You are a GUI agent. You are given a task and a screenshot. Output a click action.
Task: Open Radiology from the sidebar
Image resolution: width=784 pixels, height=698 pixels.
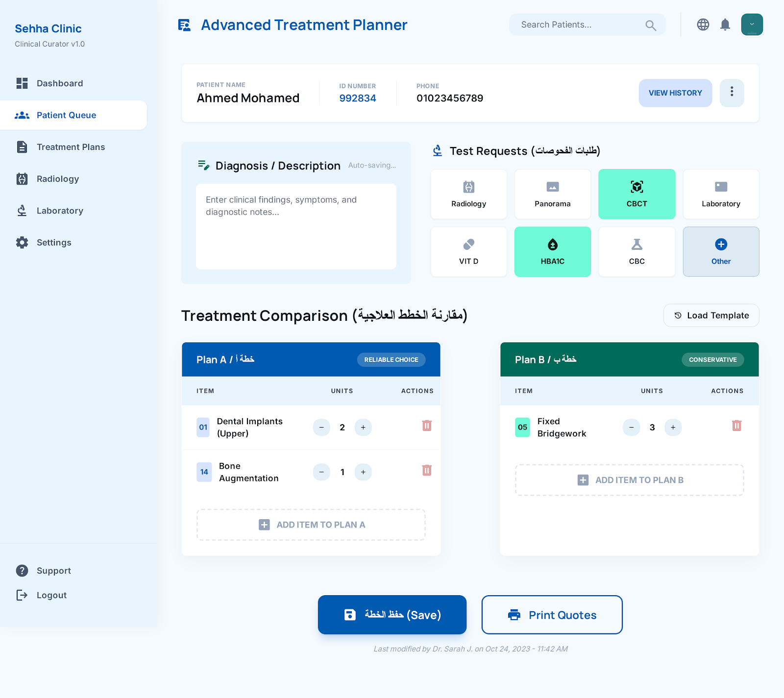point(57,179)
